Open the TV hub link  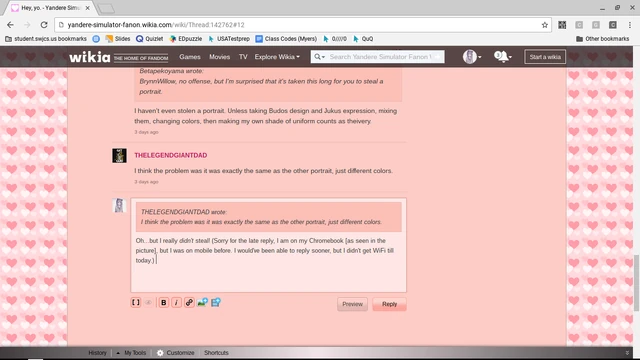243,57
